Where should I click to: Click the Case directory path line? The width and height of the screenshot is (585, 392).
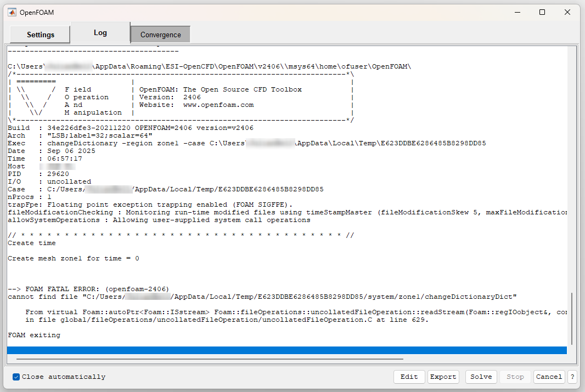(166, 190)
